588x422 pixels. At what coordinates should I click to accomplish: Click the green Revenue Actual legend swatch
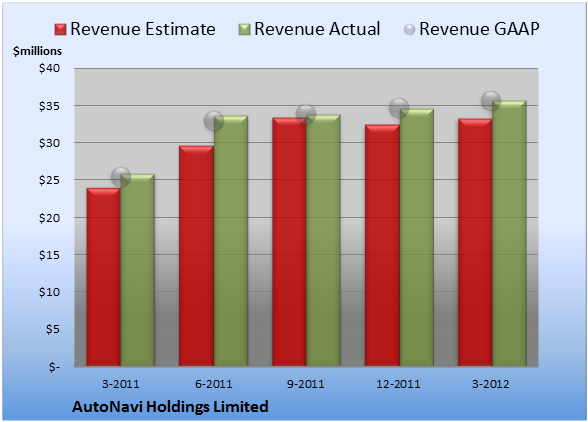244,30
